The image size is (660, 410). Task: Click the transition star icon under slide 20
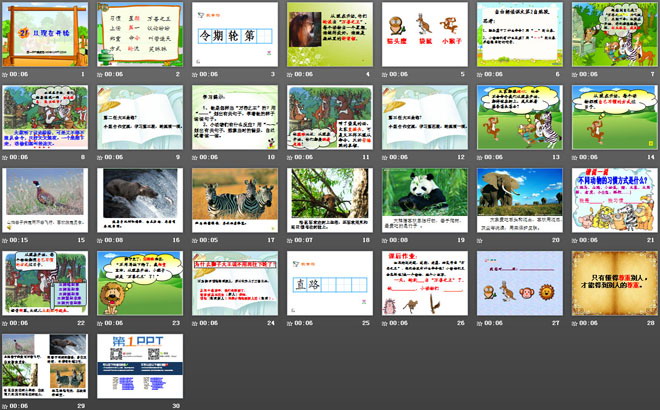click(480, 240)
